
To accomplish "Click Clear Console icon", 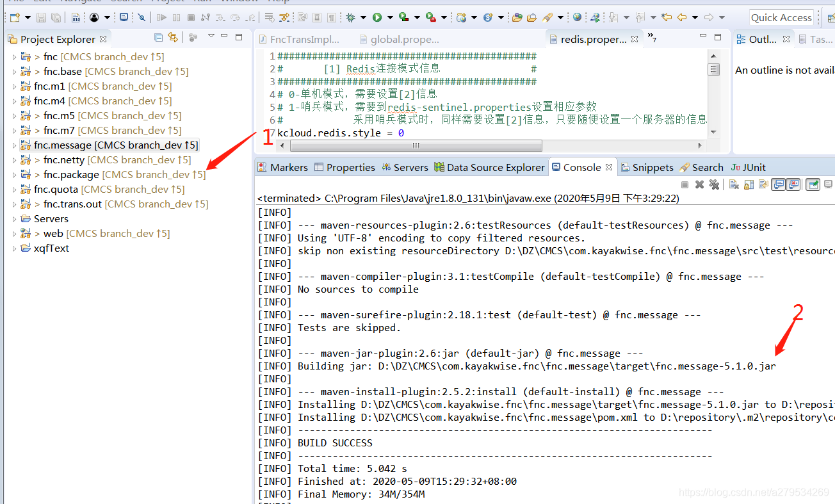I will (x=734, y=184).
